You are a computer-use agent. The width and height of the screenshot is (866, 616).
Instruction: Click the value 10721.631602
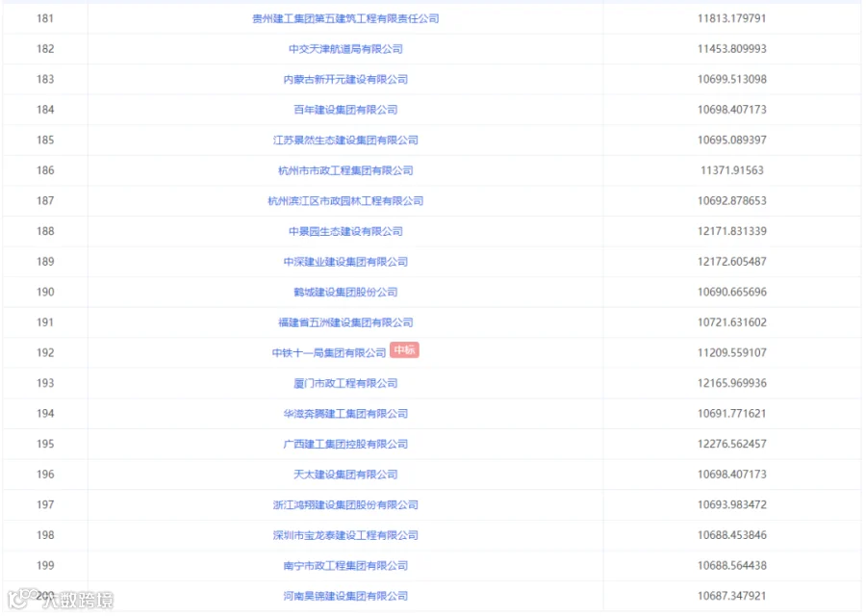pyautogui.click(x=732, y=322)
